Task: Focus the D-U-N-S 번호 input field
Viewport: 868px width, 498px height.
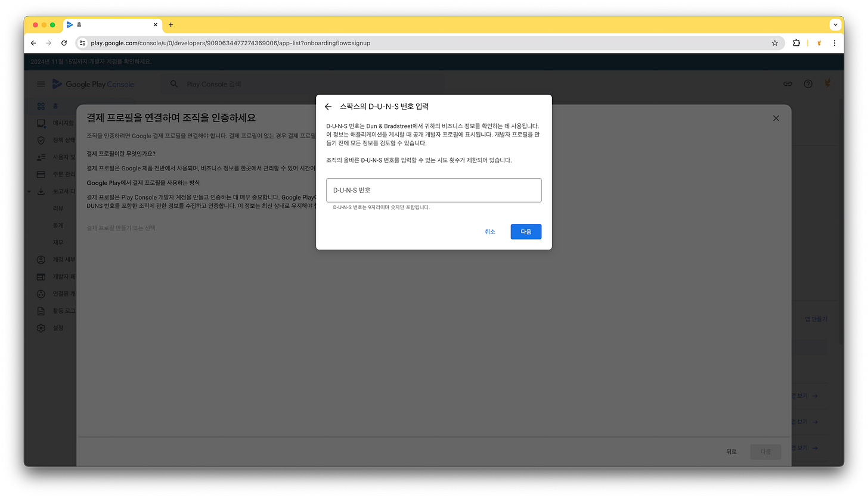Action: click(434, 190)
